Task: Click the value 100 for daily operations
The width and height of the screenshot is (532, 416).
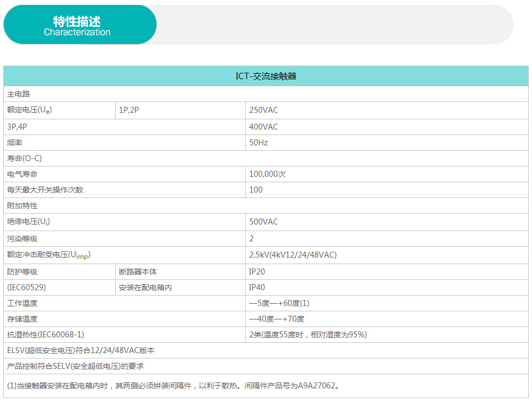Action: pyautogui.click(x=256, y=190)
